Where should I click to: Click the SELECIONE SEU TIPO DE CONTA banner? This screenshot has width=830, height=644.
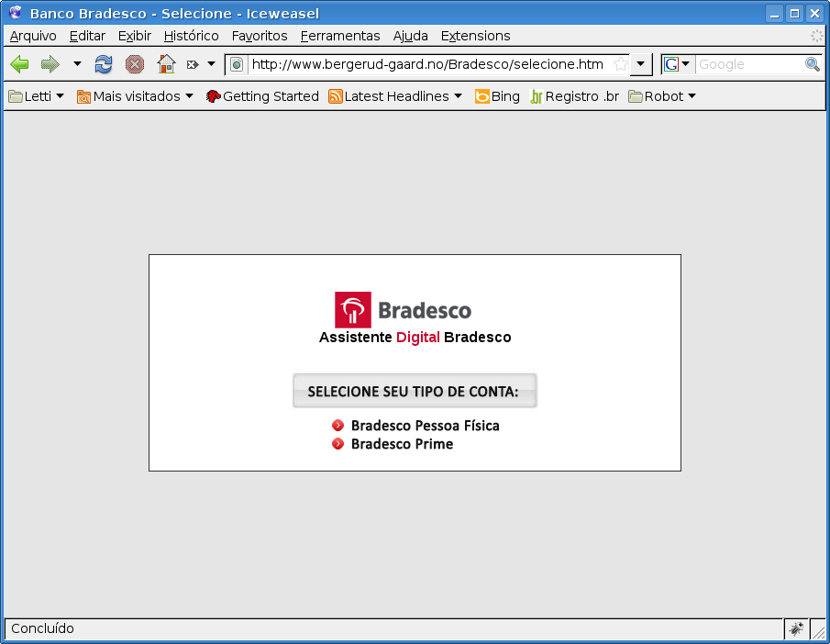pyautogui.click(x=415, y=391)
